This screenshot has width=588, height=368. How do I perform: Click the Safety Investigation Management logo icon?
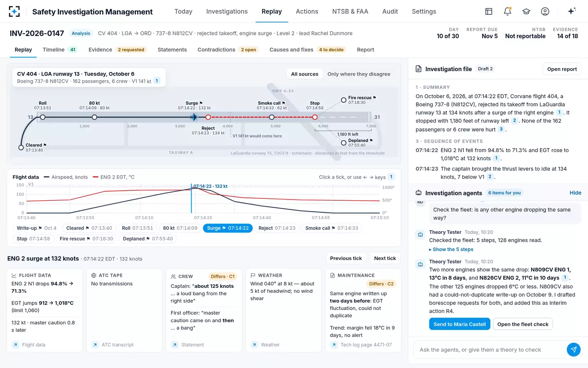point(14,11)
